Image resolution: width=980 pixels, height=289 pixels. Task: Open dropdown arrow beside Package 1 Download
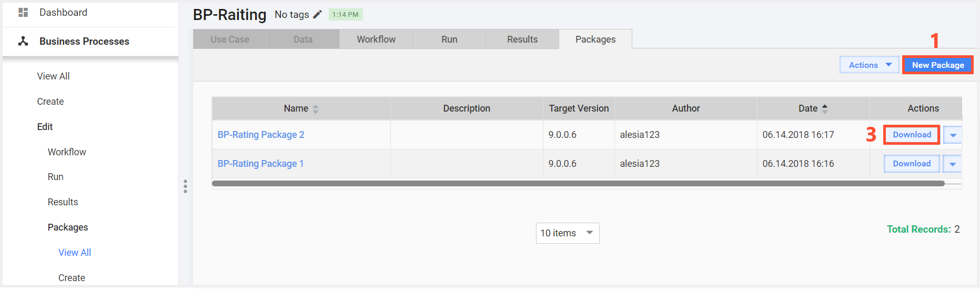click(953, 164)
